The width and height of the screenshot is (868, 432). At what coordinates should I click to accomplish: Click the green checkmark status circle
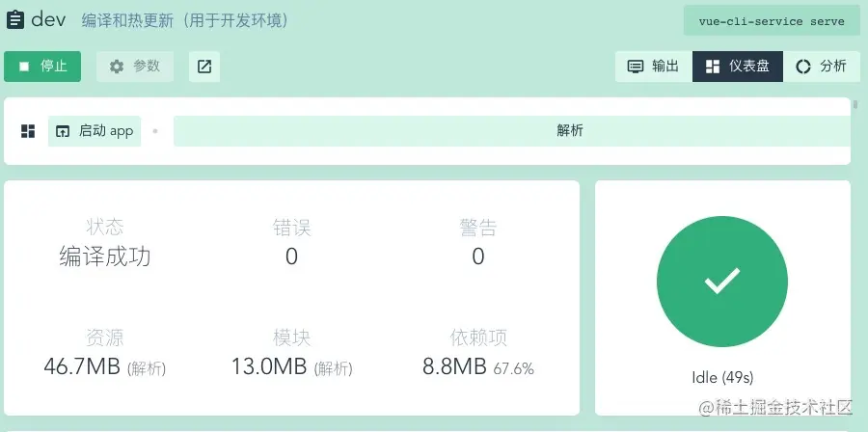point(722,282)
